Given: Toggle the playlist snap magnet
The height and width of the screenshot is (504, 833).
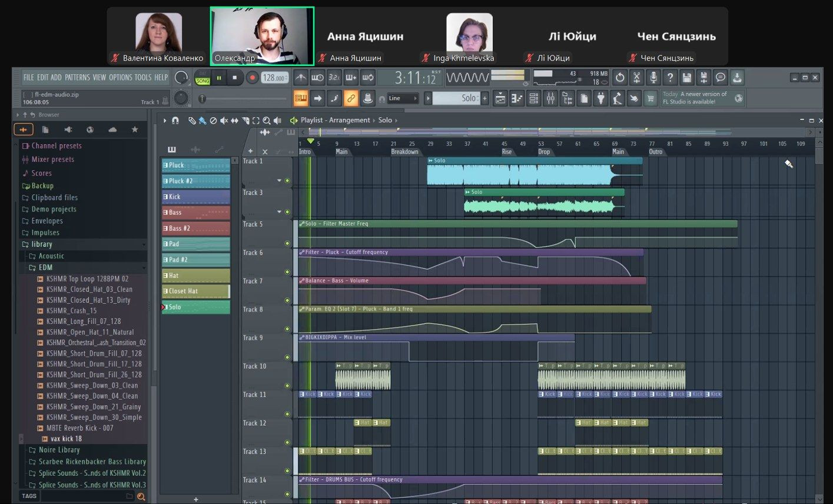Looking at the screenshot, I should click(x=175, y=121).
